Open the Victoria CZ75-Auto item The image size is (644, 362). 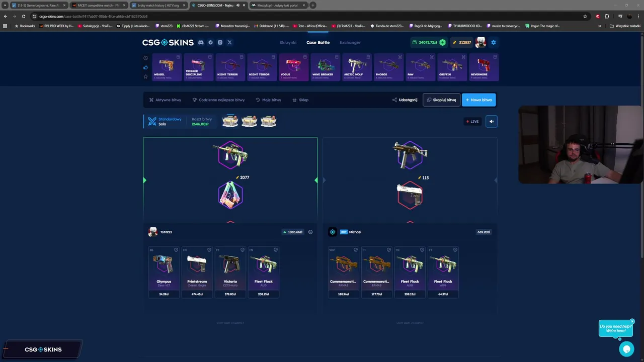tap(230, 272)
